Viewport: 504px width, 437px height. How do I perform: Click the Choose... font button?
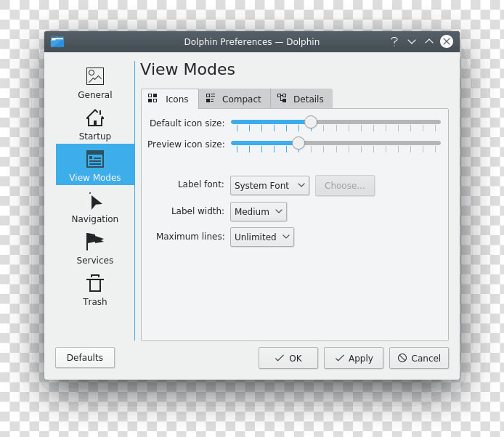[x=345, y=185]
